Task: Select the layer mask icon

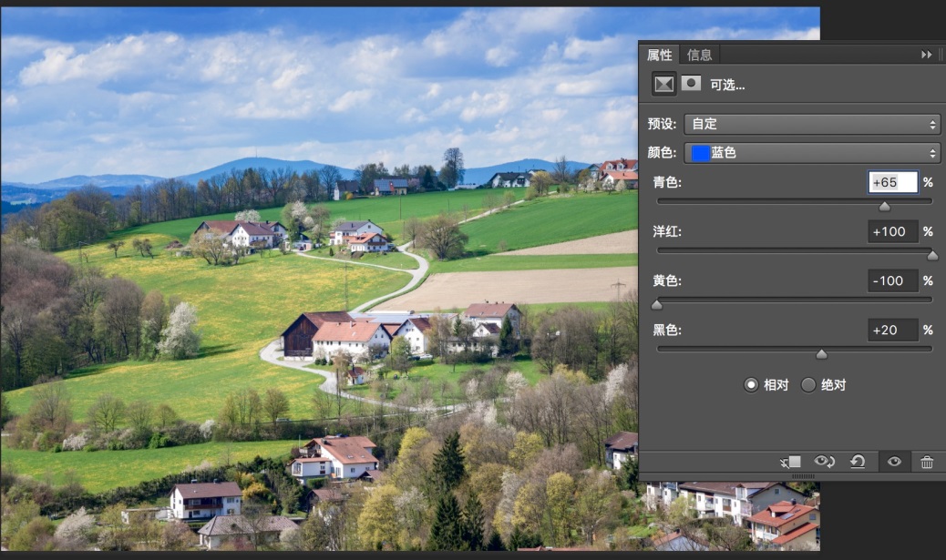Action: pyautogui.click(x=692, y=84)
